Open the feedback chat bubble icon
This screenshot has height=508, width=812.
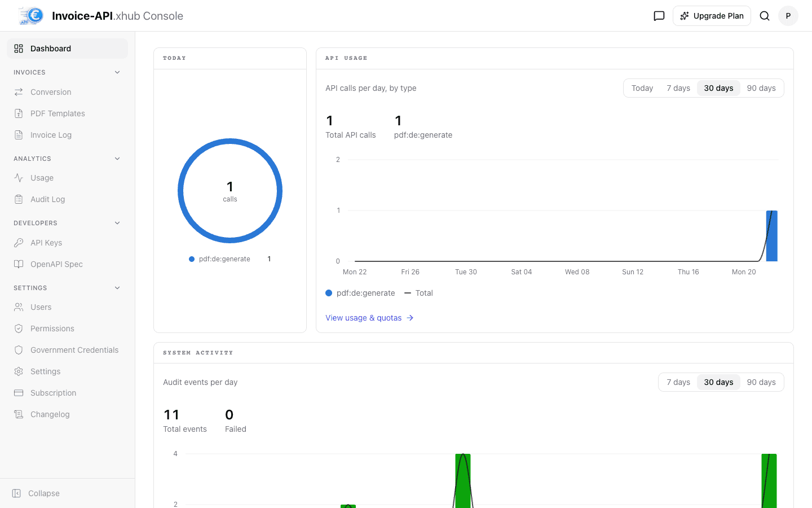[x=659, y=16]
